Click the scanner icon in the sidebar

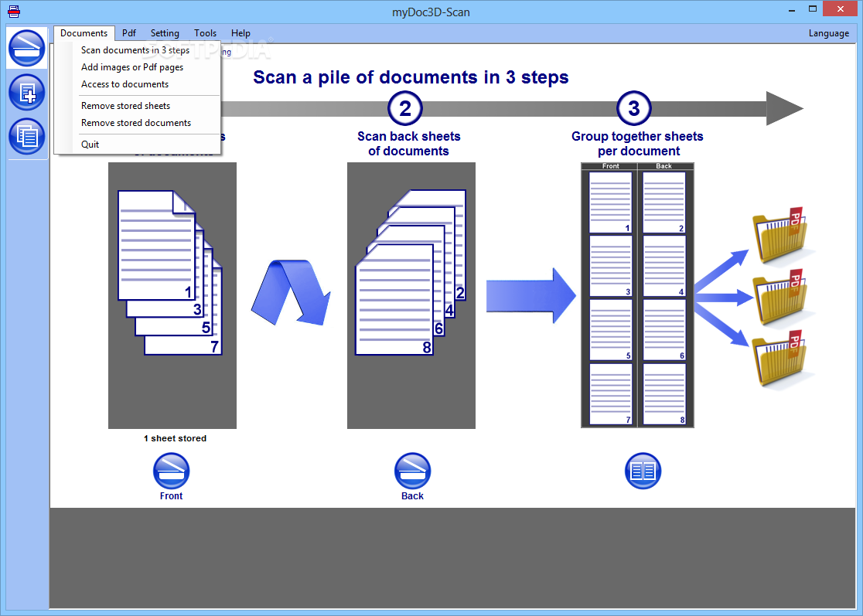point(26,49)
